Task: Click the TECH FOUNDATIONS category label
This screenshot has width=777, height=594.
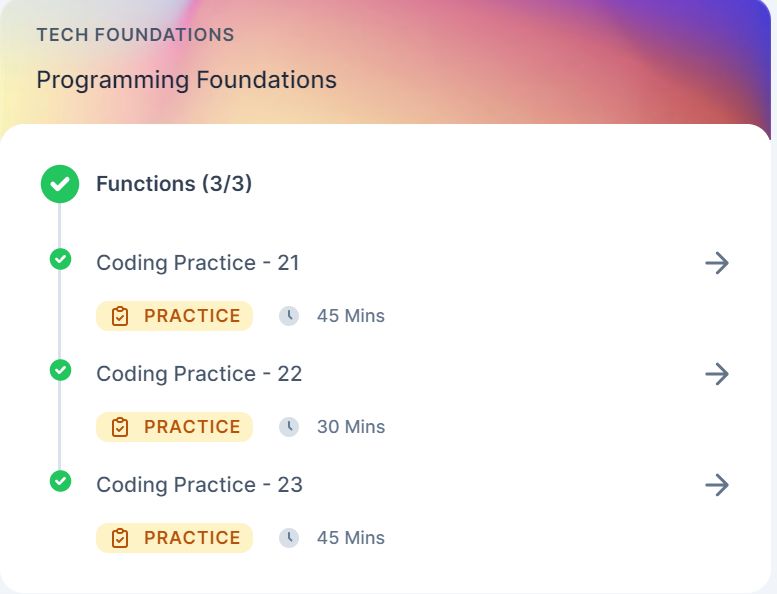Action: 135,35
